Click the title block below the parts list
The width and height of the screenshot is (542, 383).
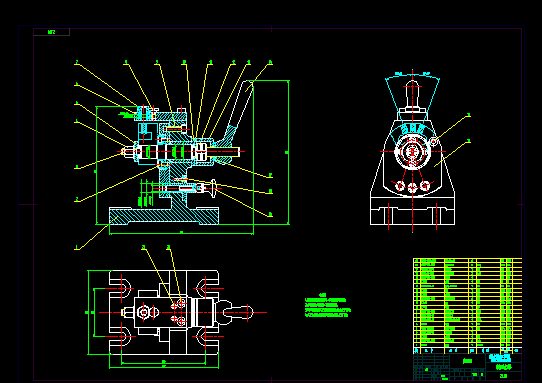tap(467, 367)
